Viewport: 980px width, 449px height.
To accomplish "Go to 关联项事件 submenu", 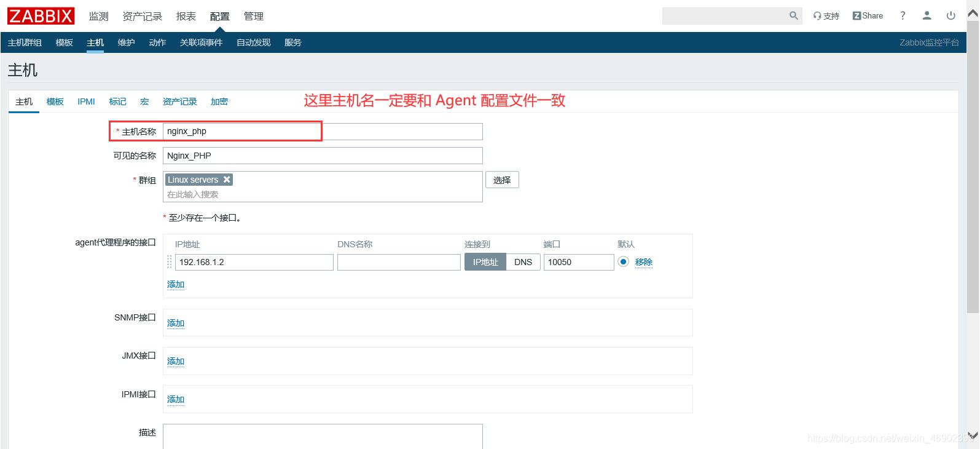I will pyautogui.click(x=201, y=42).
